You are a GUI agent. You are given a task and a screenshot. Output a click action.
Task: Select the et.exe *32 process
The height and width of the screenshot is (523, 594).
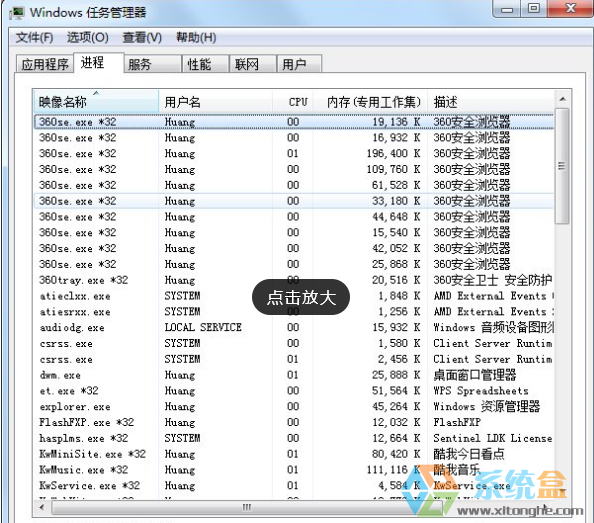[294, 391]
